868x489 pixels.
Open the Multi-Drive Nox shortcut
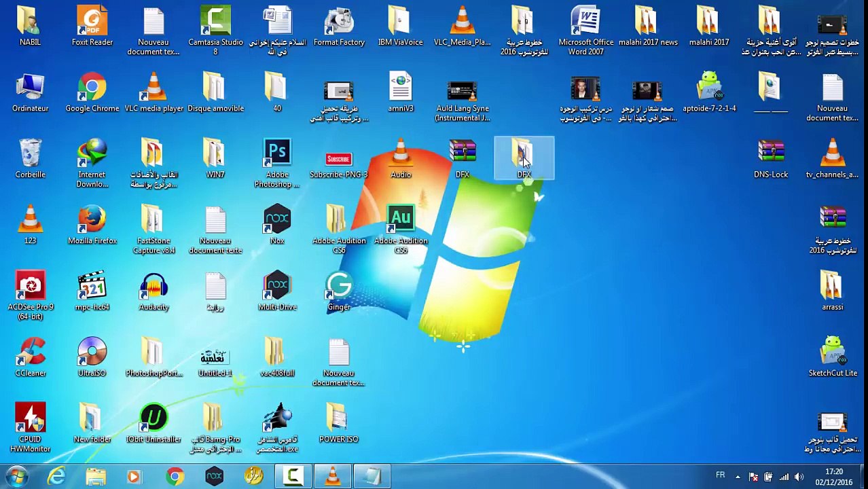(277, 291)
